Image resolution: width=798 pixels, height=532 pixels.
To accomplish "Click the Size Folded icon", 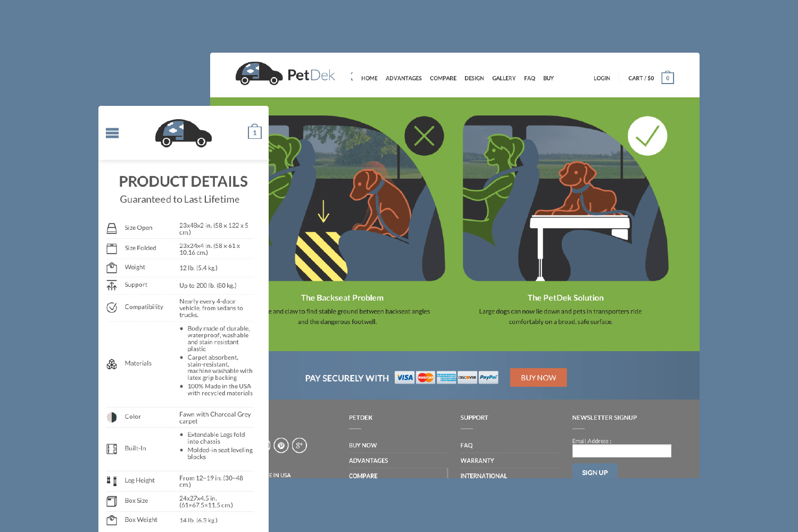I will click(112, 248).
